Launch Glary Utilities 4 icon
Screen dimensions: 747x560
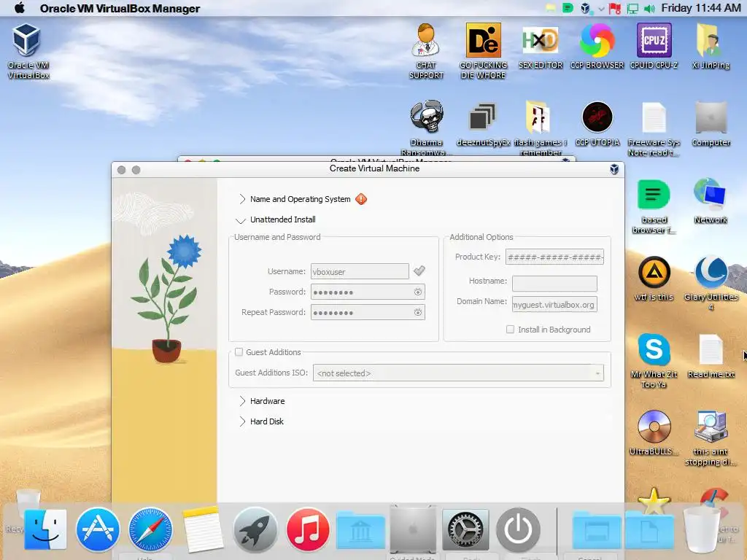711,283
